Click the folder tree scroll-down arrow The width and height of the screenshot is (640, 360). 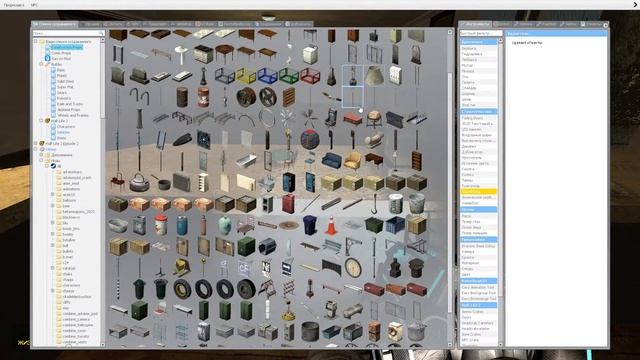(x=102, y=345)
